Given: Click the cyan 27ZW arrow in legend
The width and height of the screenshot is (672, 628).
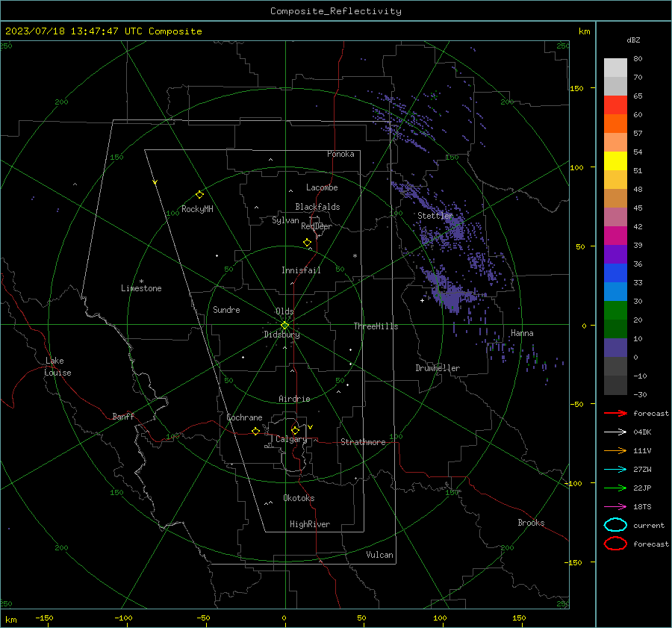Looking at the screenshot, I should pos(615,469).
